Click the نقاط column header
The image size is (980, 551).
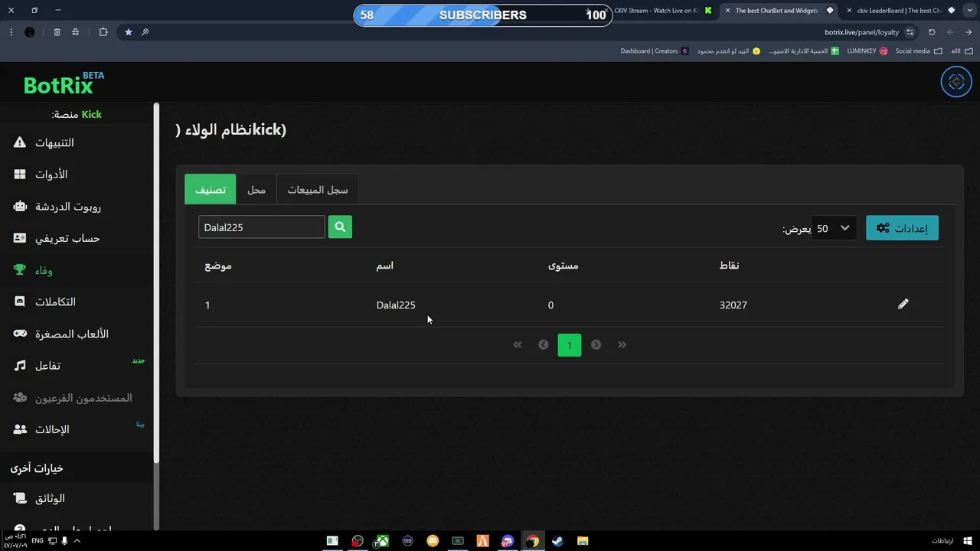(x=729, y=266)
